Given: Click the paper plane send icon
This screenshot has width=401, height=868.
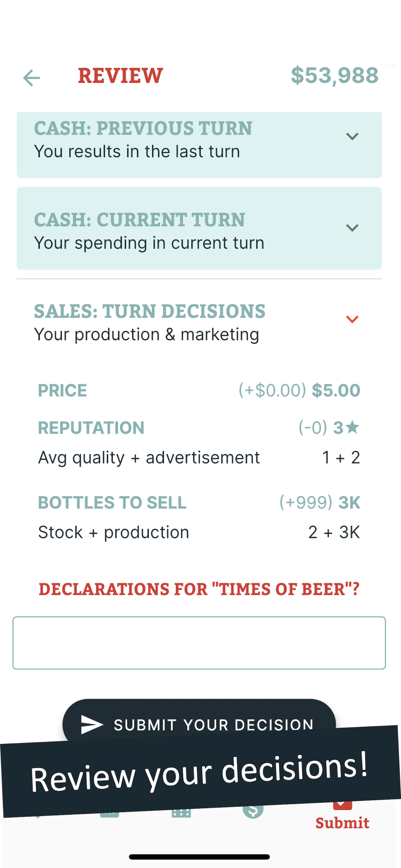Looking at the screenshot, I should pyautogui.click(x=92, y=724).
